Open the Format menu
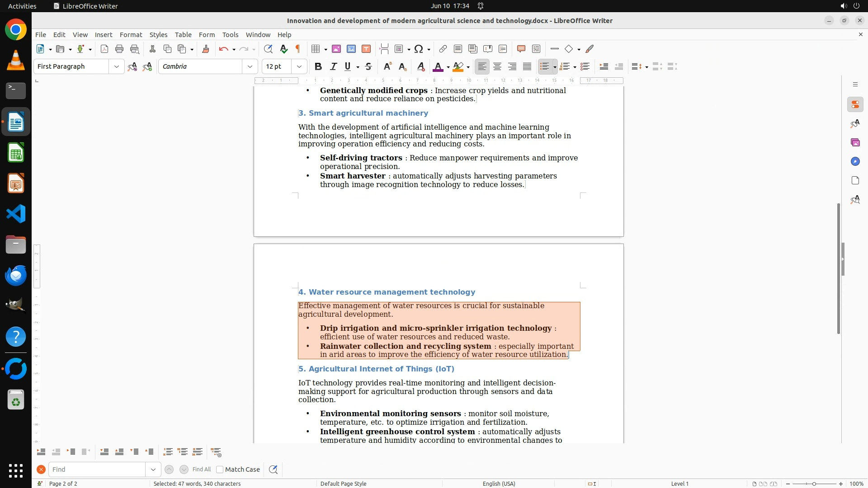This screenshot has height=488, width=868. [x=131, y=34]
